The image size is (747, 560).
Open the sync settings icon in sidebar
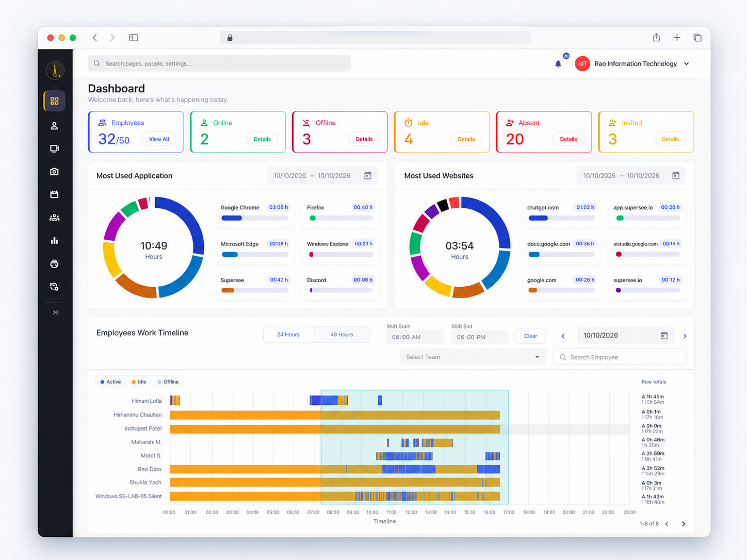54,287
